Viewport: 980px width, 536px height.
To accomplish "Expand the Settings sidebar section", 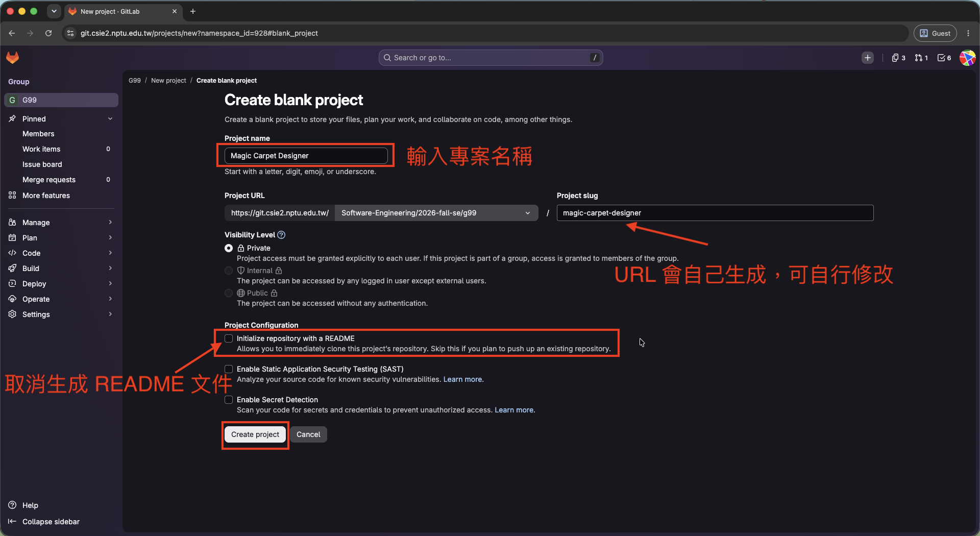I will pos(61,314).
